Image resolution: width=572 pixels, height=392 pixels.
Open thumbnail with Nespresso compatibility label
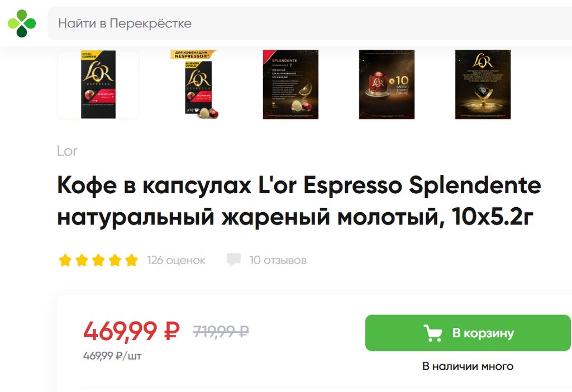pos(194,84)
